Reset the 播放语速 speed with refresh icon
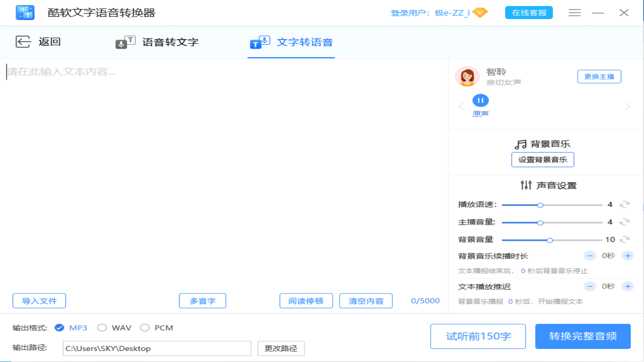The width and height of the screenshot is (644, 362). [624, 205]
